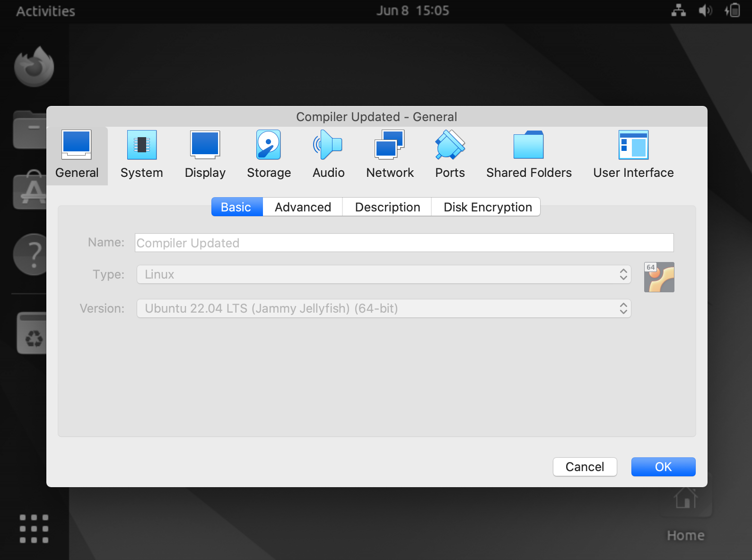Image resolution: width=752 pixels, height=560 pixels.
Task: Open Ubuntu Software from the dock
Action: [x=30, y=190]
